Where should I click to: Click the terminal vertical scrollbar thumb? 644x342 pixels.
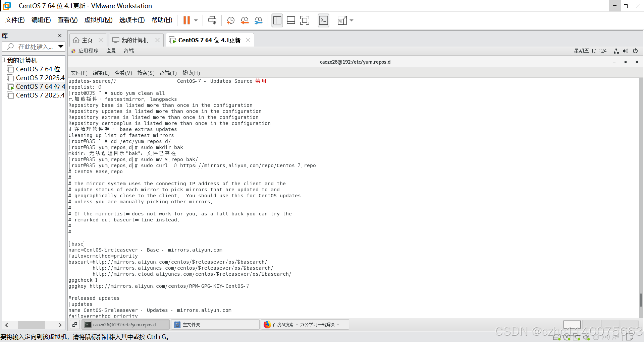click(641, 300)
